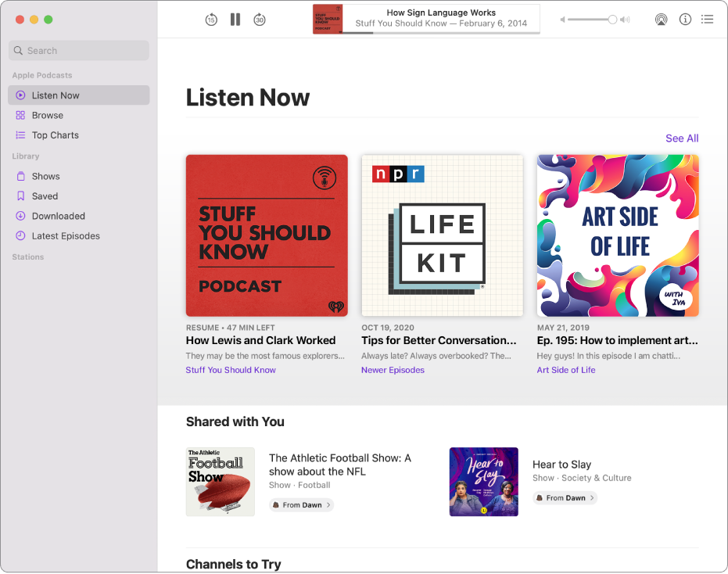Screen dimensions: 728x574
Task: View Latest Episodes
Action: pos(66,236)
